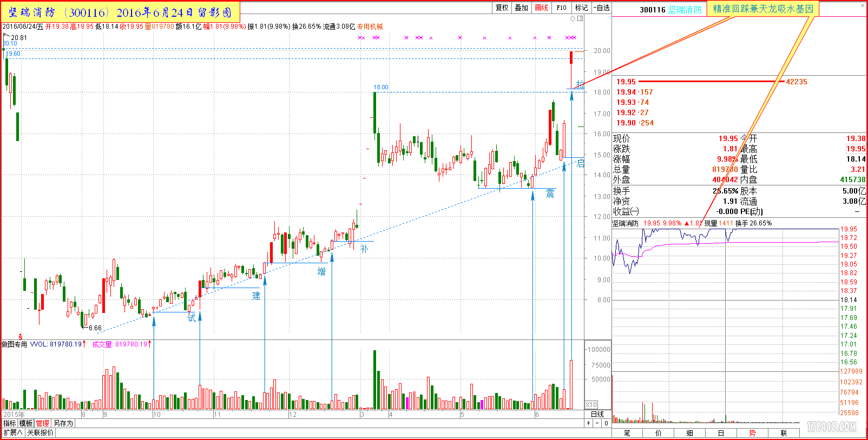Click the 建 annotation on chart
Viewport: 868px width, 440px height.
click(x=256, y=296)
